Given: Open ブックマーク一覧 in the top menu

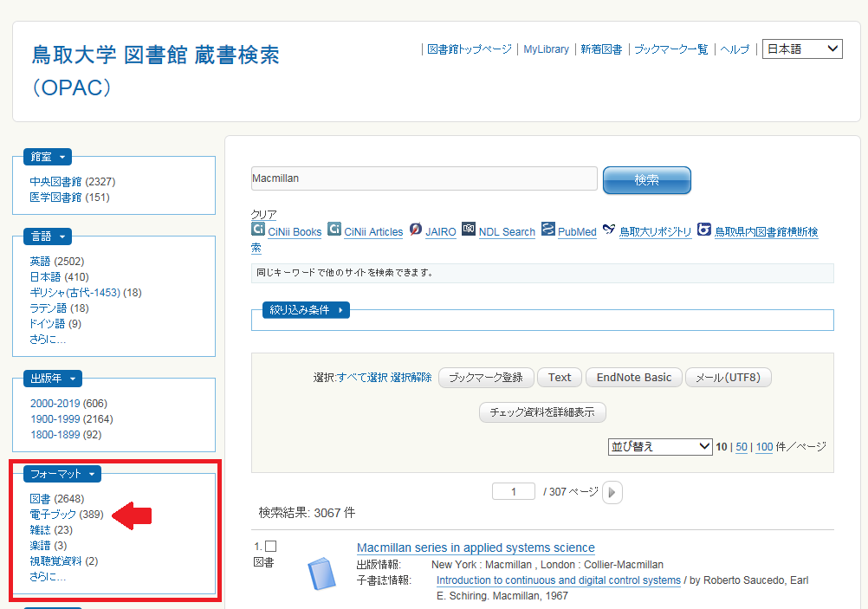Looking at the screenshot, I should click(x=671, y=49).
